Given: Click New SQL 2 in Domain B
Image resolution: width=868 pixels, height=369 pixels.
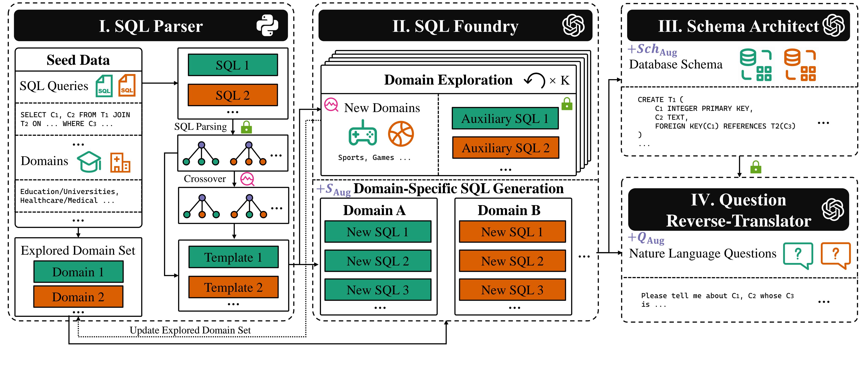Looking at the screenshot, I should click(x=512, y=261).
